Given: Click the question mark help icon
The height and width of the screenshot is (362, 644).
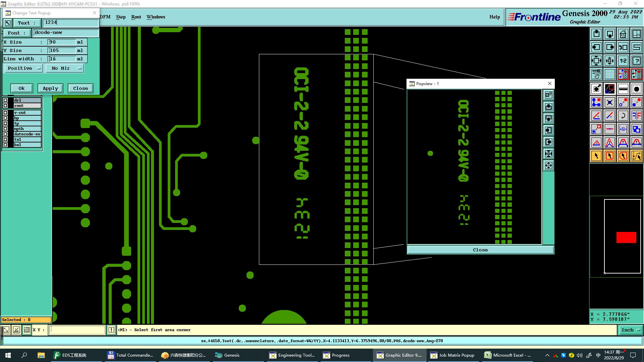Looking at the screenshot, I should pos(636,61).
